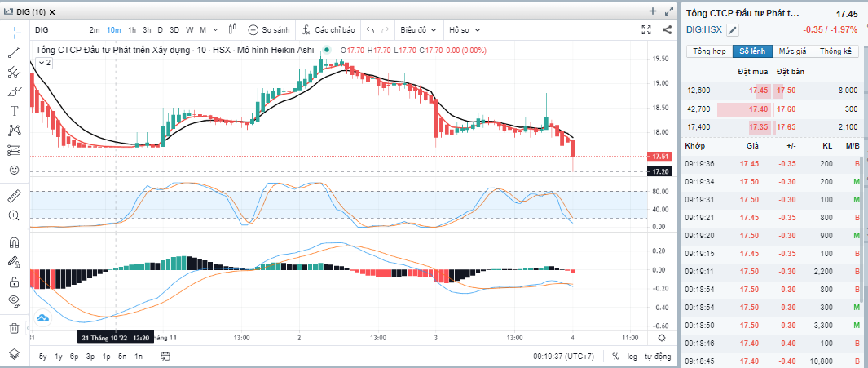Click bid price 17.40 with 42,700 volume
Image resolution: width=868 pixels, height=368 pixels.
tap(760, 109)
